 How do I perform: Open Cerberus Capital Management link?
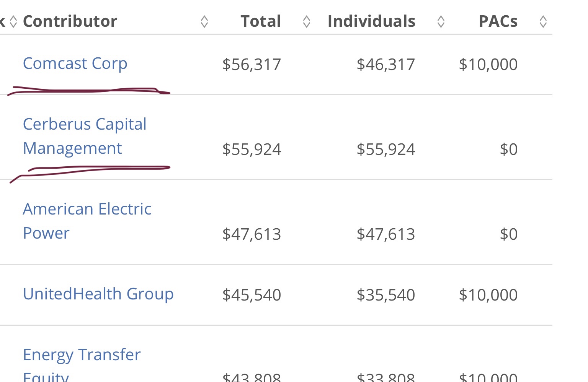[85, 136]
